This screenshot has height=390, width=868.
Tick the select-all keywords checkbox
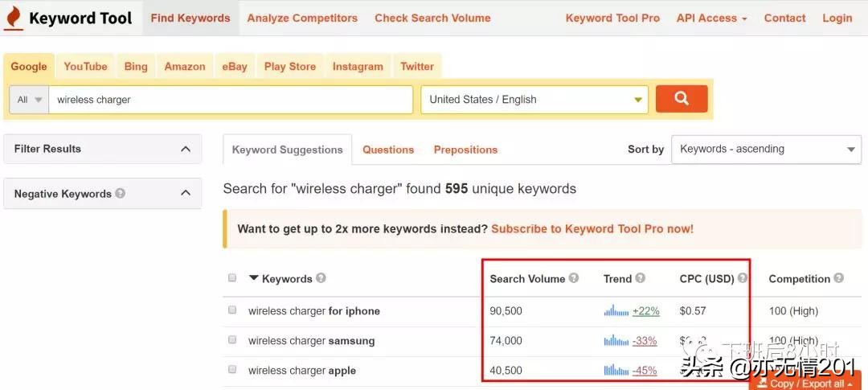click(x=232, y=278)
